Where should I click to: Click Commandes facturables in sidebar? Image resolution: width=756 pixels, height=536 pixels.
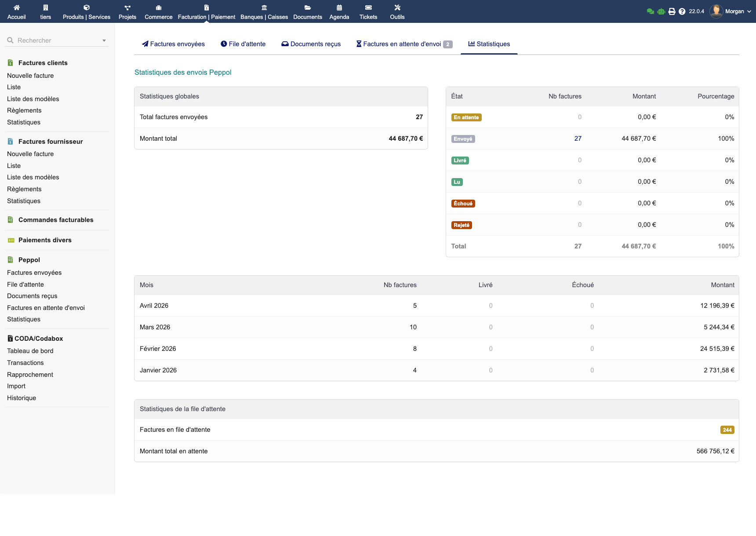(56, 220)
